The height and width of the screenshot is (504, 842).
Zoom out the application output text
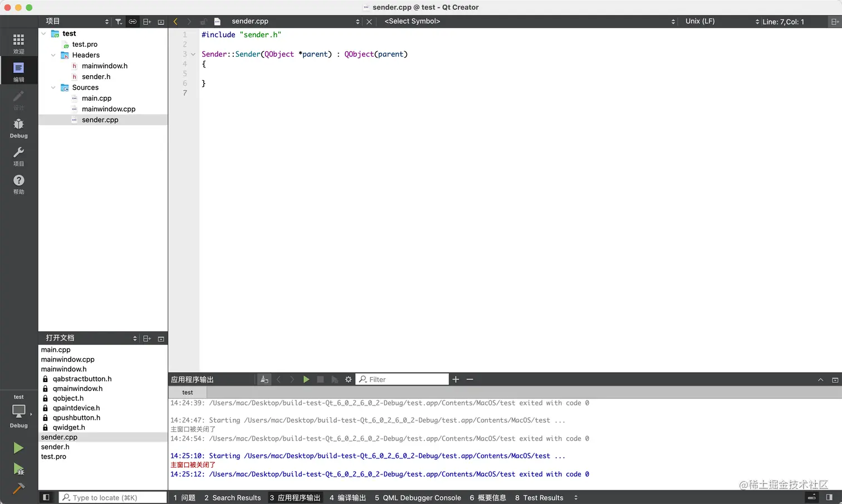470,379
